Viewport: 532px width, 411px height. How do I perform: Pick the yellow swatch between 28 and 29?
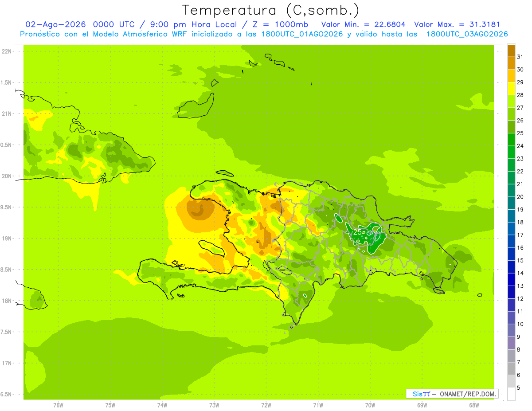point(511,89)
